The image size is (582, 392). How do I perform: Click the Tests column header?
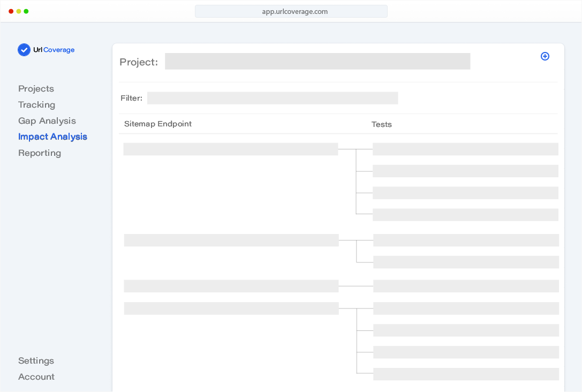tap(382, 124)
